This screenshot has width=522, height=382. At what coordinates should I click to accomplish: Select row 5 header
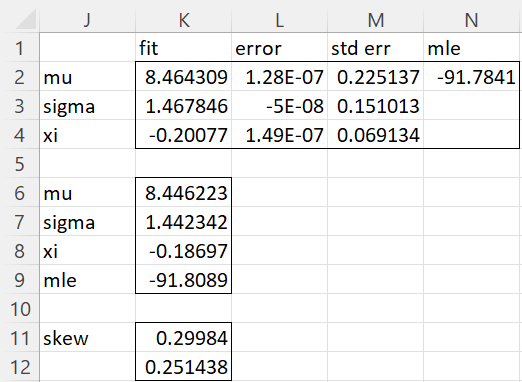tap(19, 163)
